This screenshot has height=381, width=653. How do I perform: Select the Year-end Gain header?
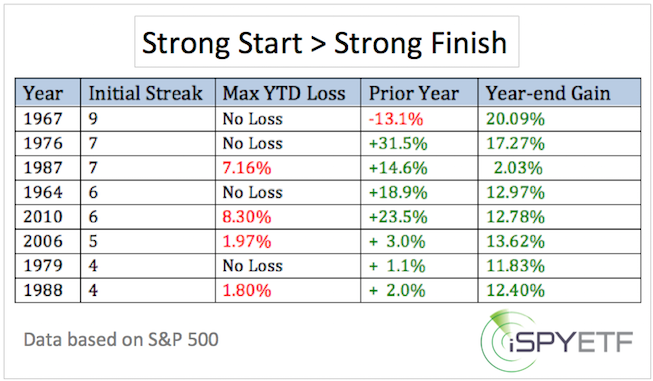click(x=548, y=93)
